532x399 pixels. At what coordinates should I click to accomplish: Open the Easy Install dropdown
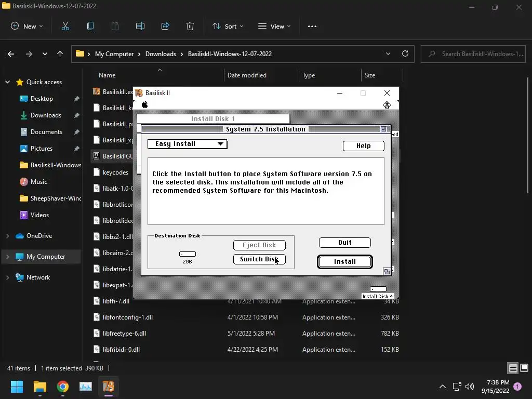point(187,144)
